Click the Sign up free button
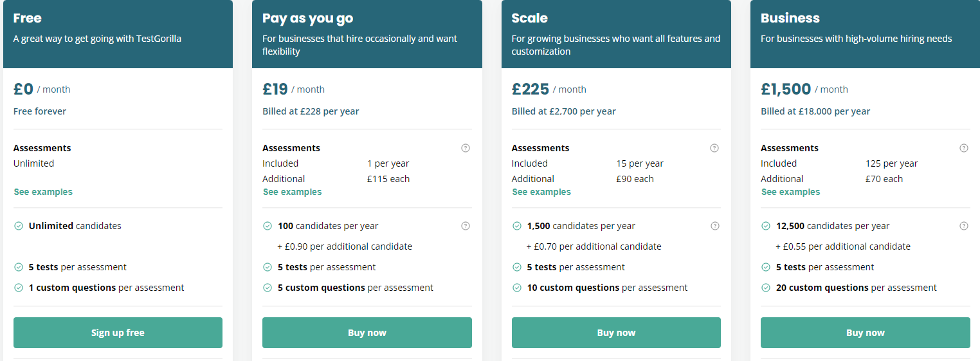This screenshot has width=980, height=361. [x=118, y=333]
